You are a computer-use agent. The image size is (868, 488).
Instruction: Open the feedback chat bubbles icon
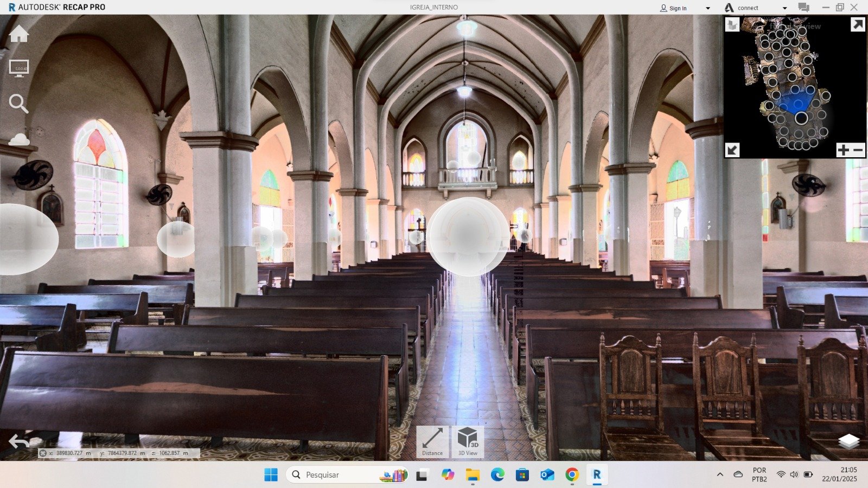pyautogui.click(x=803, y=8)
